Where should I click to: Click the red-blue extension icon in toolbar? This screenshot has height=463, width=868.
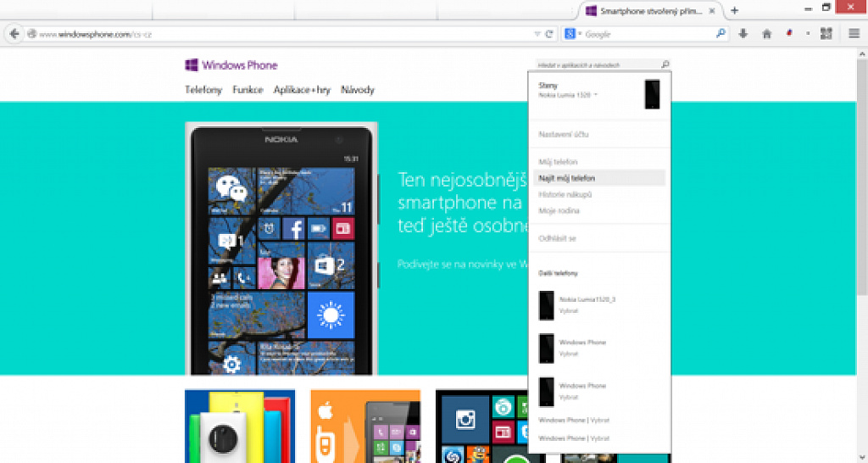pyautogui.click(x=789, y=34)
